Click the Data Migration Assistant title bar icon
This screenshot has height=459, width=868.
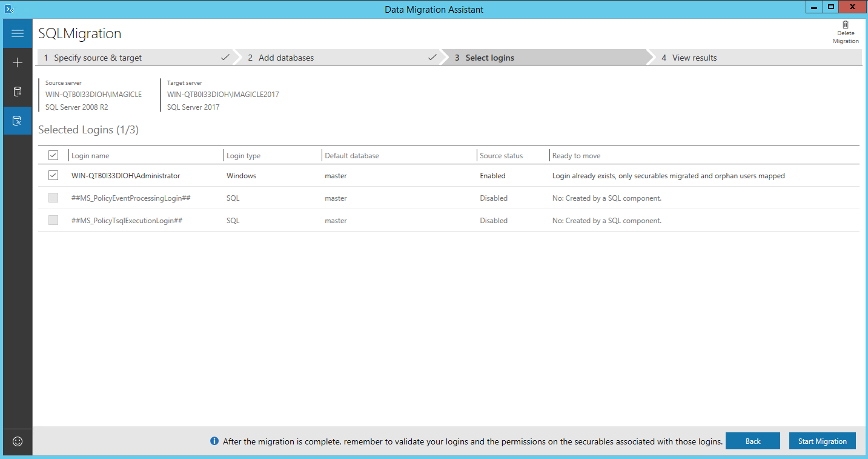tap(8, 8)
